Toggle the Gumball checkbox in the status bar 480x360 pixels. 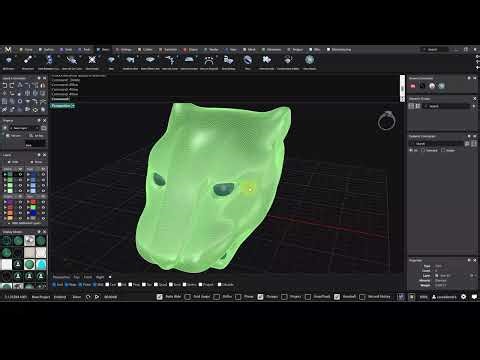[x=337, y=297]
